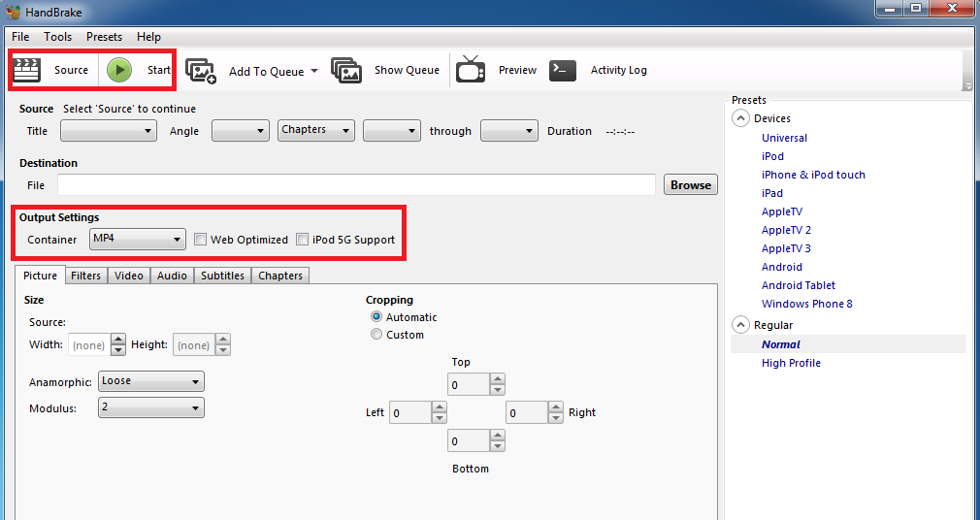This screenshot has width=980, height=520.
Task: Switch to the Video tab
Action: coord(129,276)
